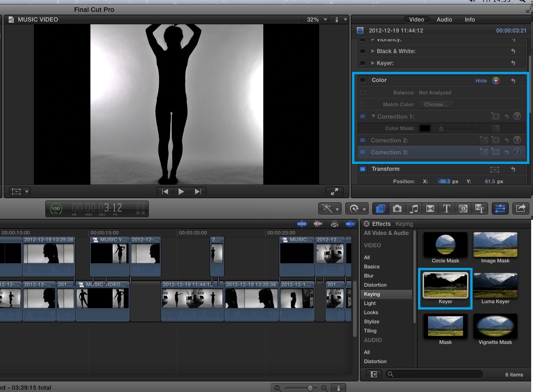Open Correction 1 color board arrow

coord(517,116)
